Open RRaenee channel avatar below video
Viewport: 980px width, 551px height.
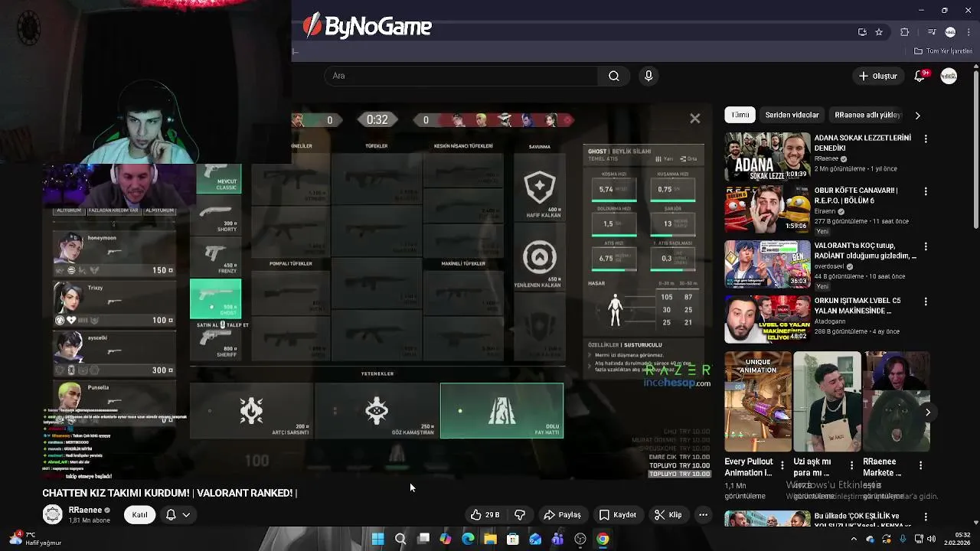pos(52,514)
